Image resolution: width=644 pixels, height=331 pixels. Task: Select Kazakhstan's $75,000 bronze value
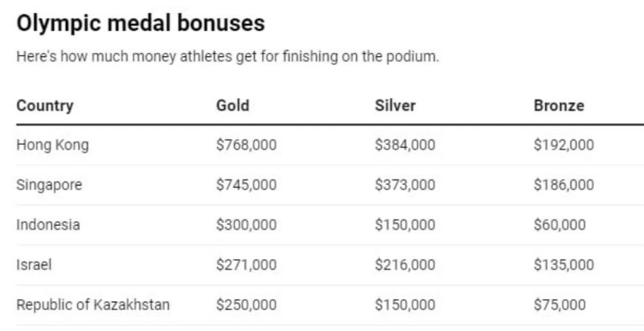pyautogui.click(x=560, y=305)
